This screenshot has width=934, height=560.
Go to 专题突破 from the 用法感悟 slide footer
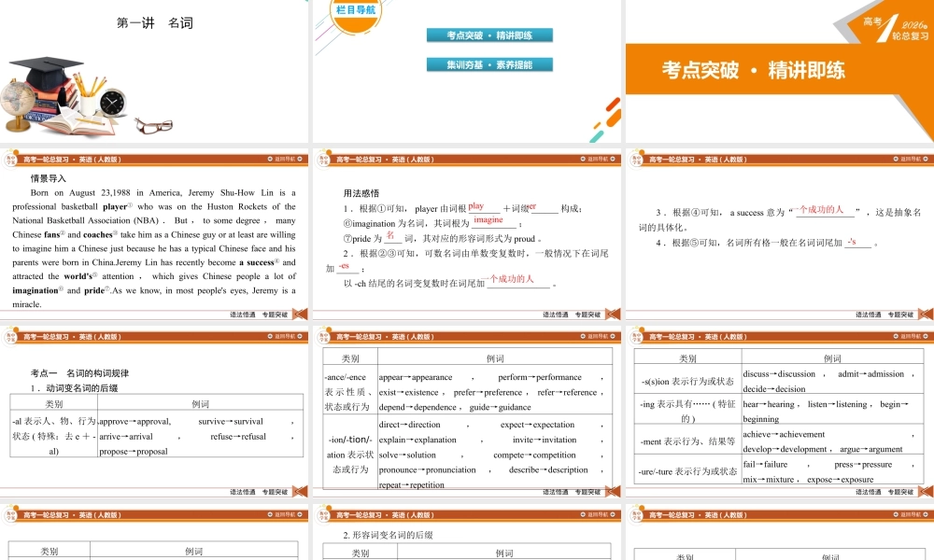click(x=587, y=315)
